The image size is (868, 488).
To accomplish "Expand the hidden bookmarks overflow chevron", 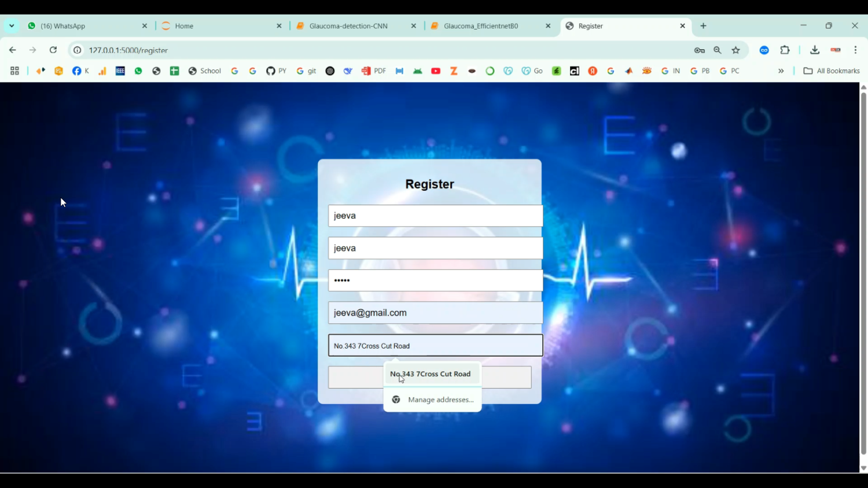I will tap(781, 71).
